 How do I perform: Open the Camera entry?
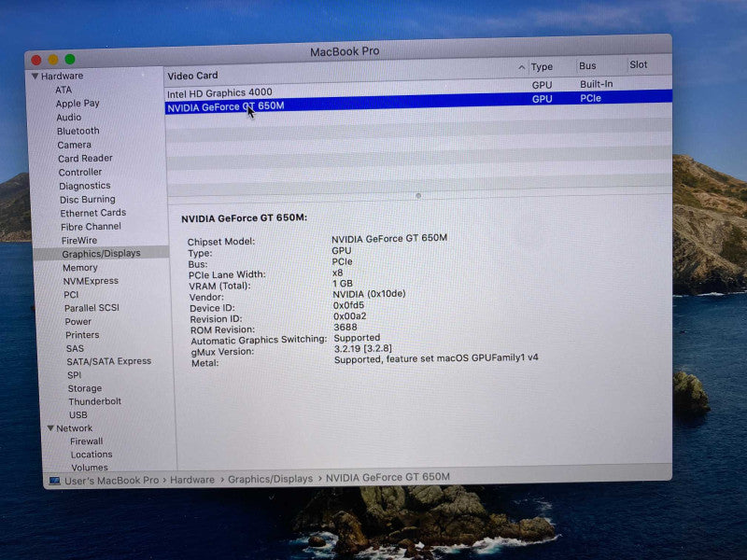[74, 145]
